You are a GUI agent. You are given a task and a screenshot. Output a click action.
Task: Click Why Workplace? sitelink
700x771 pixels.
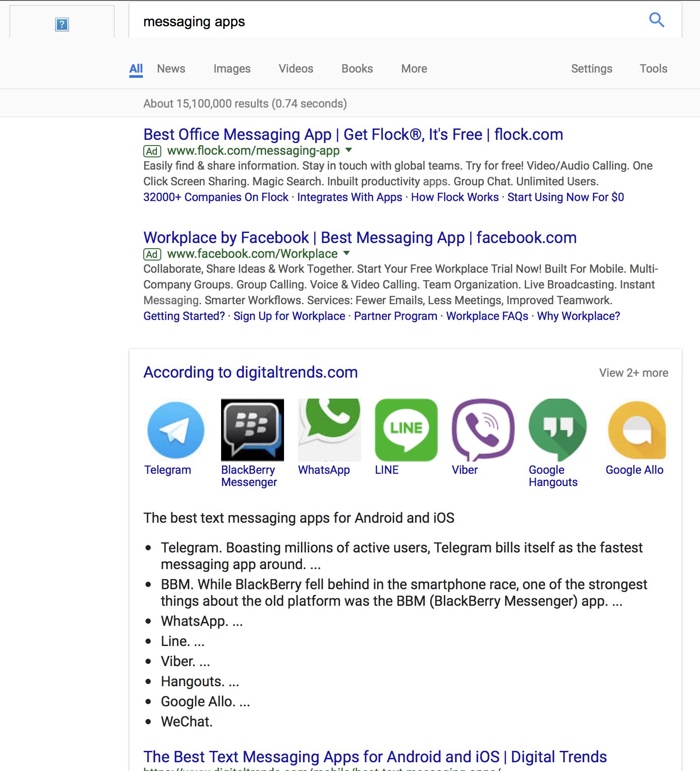tap(579, 316)
